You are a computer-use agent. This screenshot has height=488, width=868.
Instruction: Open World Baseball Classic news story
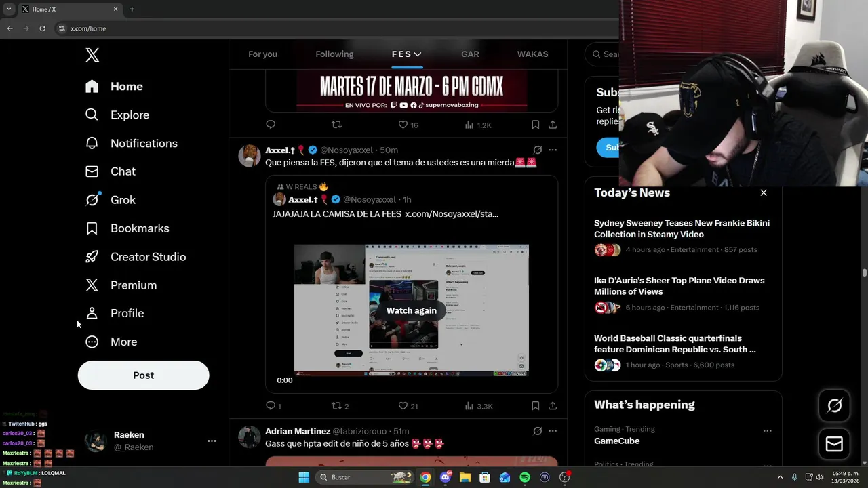coord(683,352)
